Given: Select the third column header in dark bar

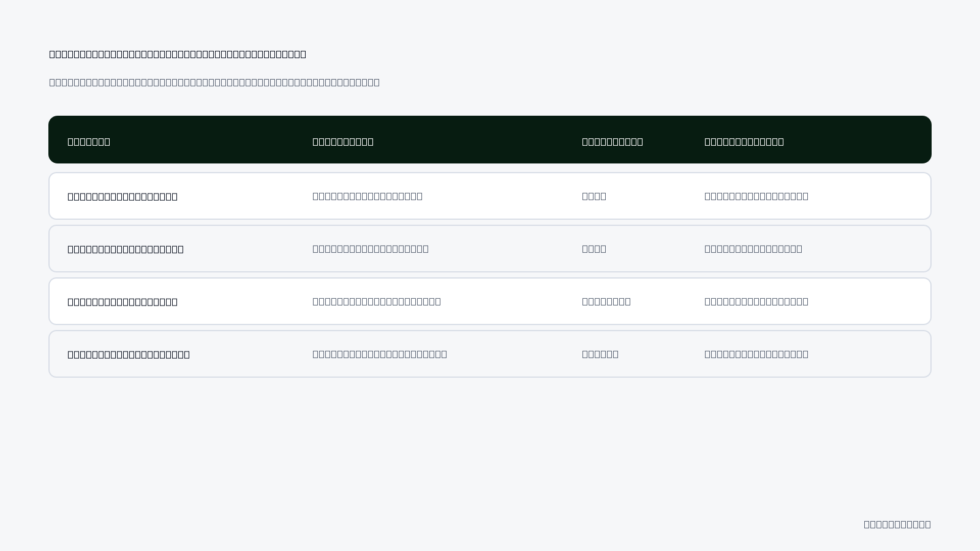Looking at the screenshot, I should pos(612,141).
